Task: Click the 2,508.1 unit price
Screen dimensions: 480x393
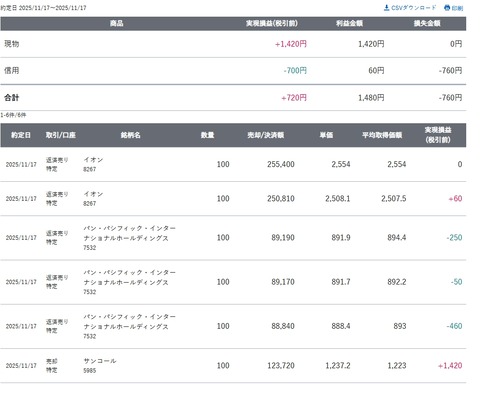Action: tap(338, 199)
